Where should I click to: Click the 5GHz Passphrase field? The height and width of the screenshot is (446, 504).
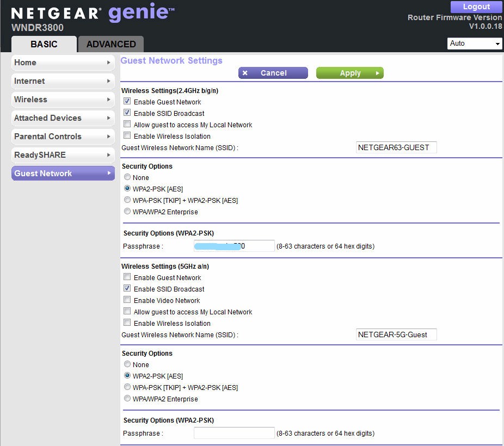[234, 433]
